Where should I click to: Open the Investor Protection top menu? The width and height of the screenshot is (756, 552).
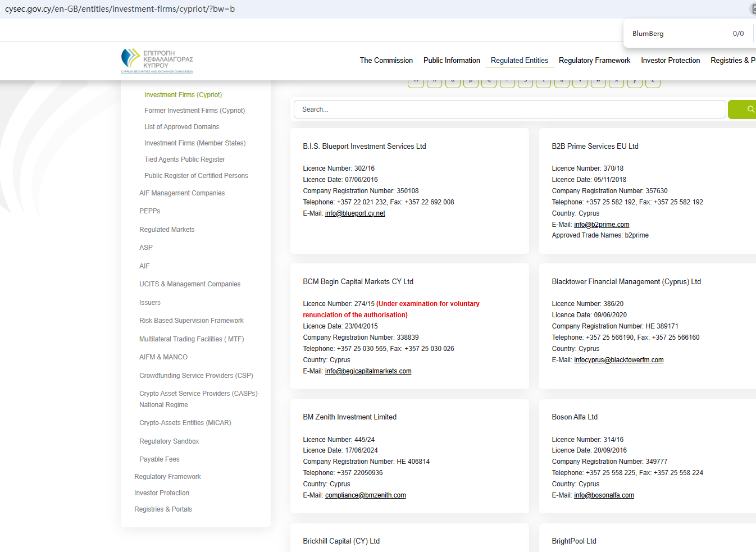pyautogui.click(x=670, y=61)
